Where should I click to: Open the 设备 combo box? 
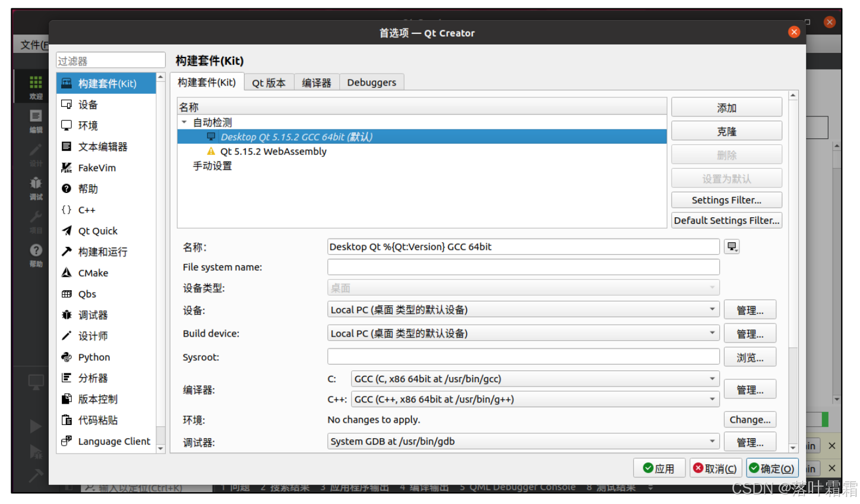tap(523, 310)
